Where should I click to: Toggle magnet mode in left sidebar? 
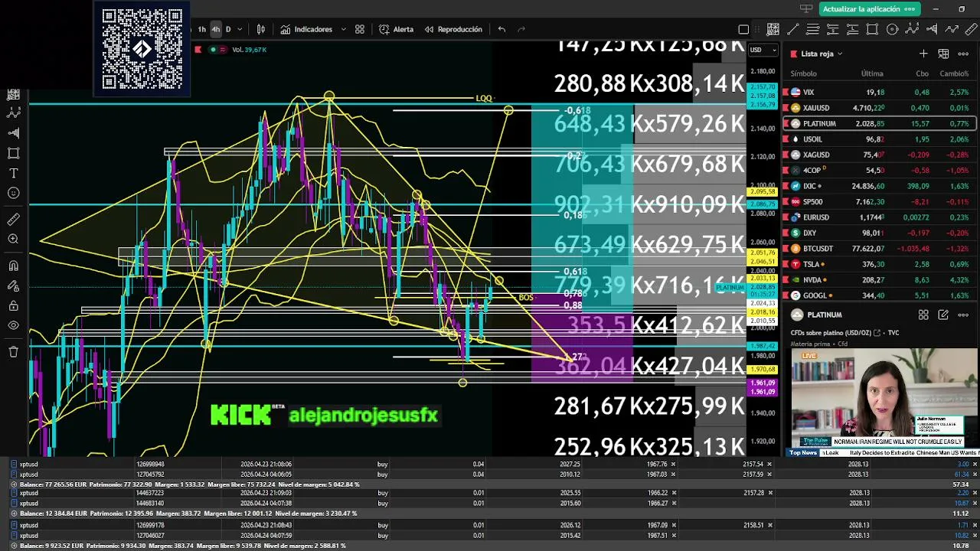pyautogui.click(x=13, y=266)
